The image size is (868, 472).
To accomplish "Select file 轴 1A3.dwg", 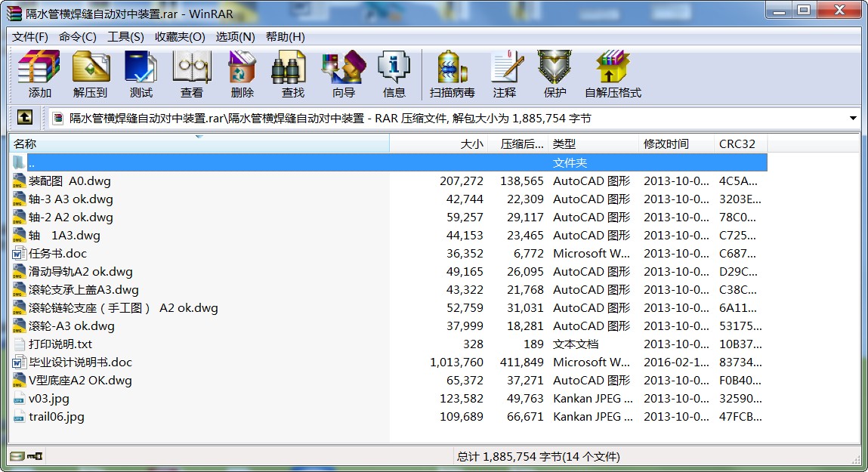I will click(64, 236).
